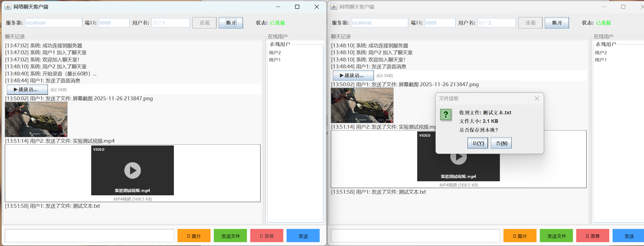Click status 已连接 in right window
The width and height of the screenshot is (644, 246).
pos(603,23)
